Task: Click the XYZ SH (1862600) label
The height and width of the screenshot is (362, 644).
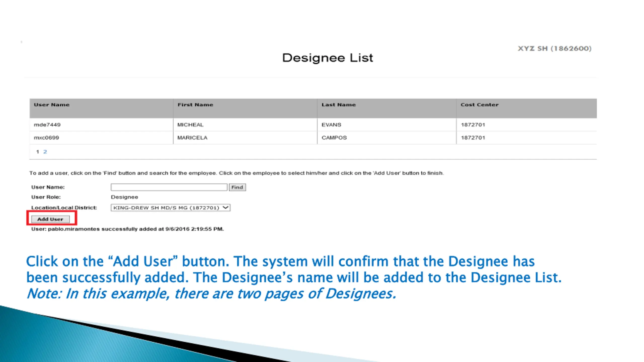Action: point(555,49)
